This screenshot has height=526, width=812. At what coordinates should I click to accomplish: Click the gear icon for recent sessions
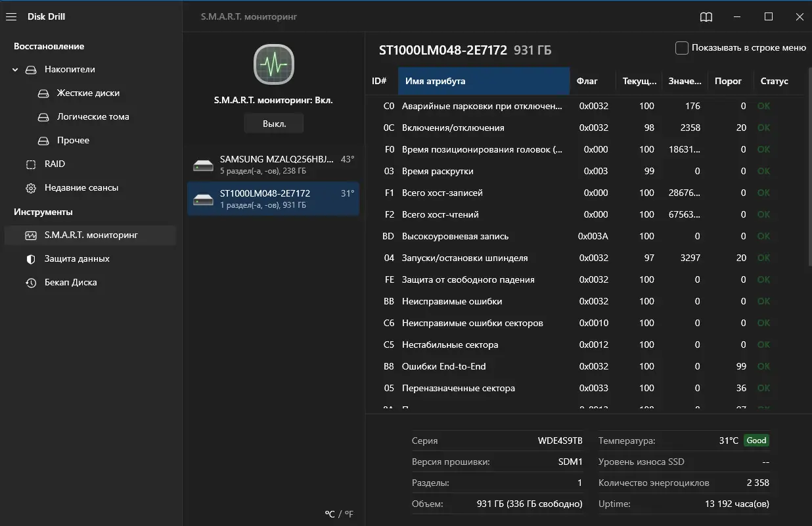pos(31,188)
